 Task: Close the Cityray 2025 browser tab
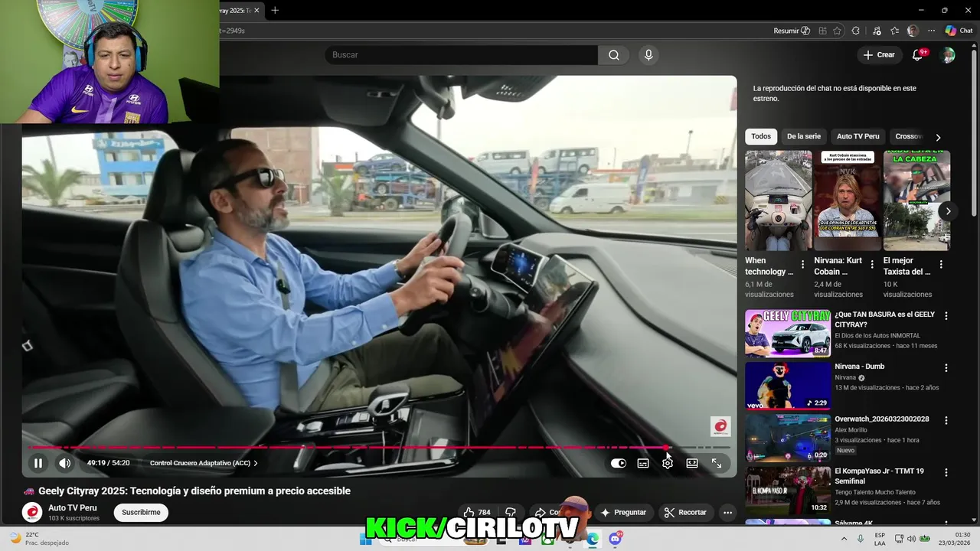256,10
